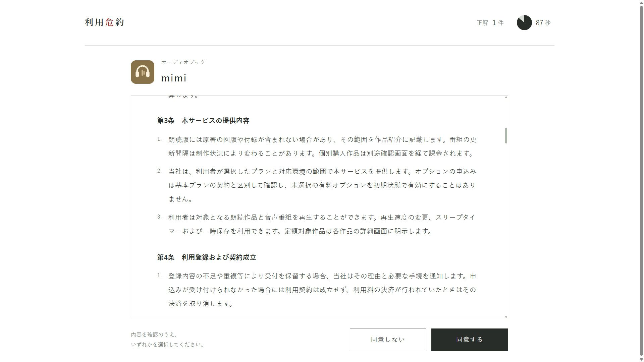Click heading 第3条 本サービスの提供内容
Image resolution: width=644 pixels, height=362 pixels.
point(203,121)
